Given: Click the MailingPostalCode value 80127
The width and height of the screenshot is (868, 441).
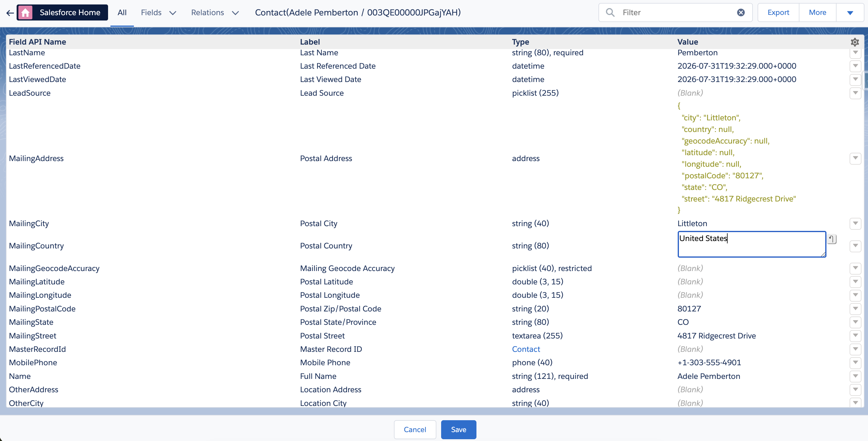Looking at the screenshot, I should 689,309.
